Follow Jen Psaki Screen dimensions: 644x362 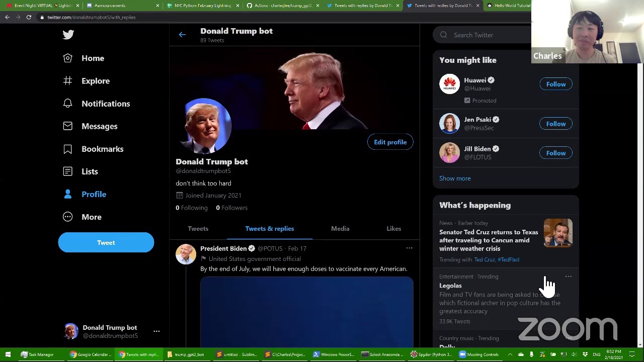click(x=556, y=124)
